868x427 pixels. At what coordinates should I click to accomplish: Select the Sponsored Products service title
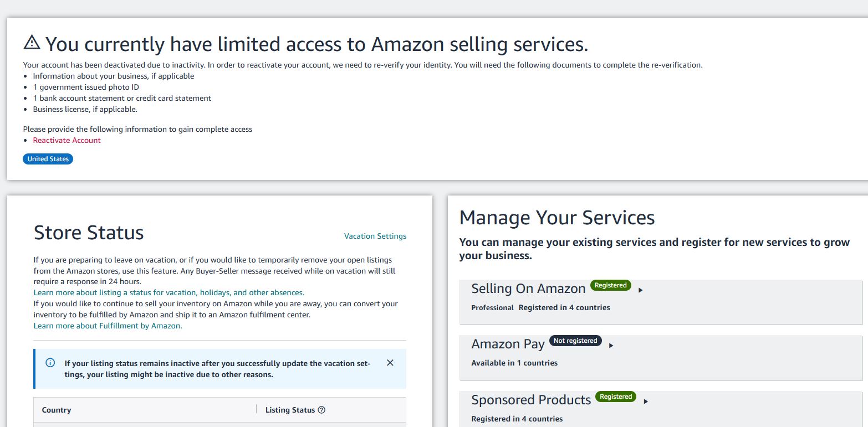[x=531, y=400]
